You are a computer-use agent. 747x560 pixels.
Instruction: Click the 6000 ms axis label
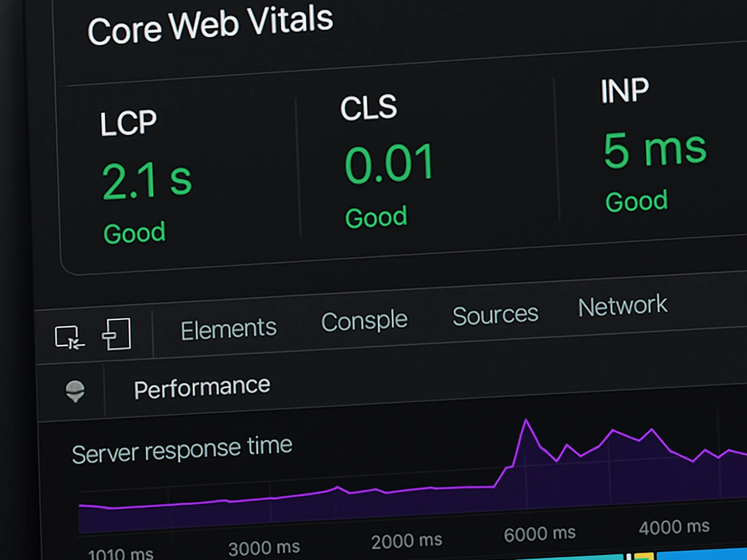540,533
